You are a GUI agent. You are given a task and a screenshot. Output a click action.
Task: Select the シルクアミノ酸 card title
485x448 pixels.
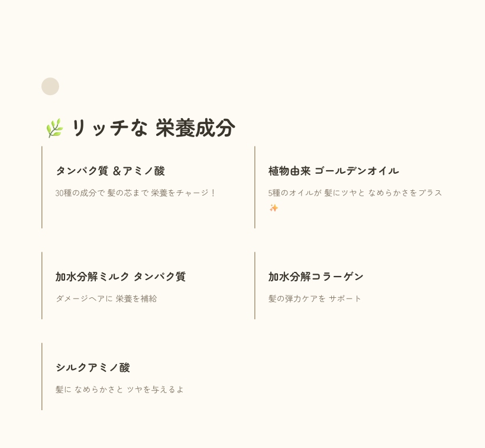[x=93, y=367]
